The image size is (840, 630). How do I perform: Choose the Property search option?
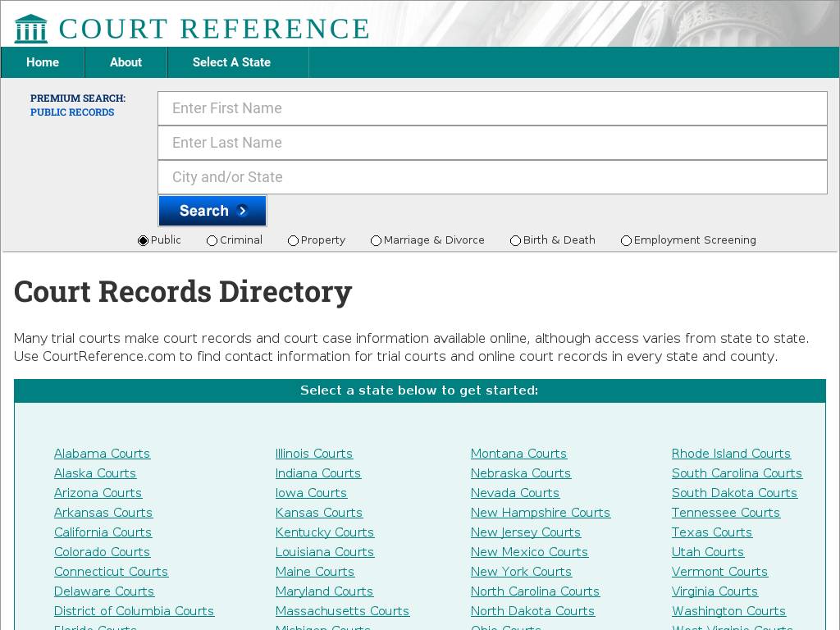tap(293, 240)
